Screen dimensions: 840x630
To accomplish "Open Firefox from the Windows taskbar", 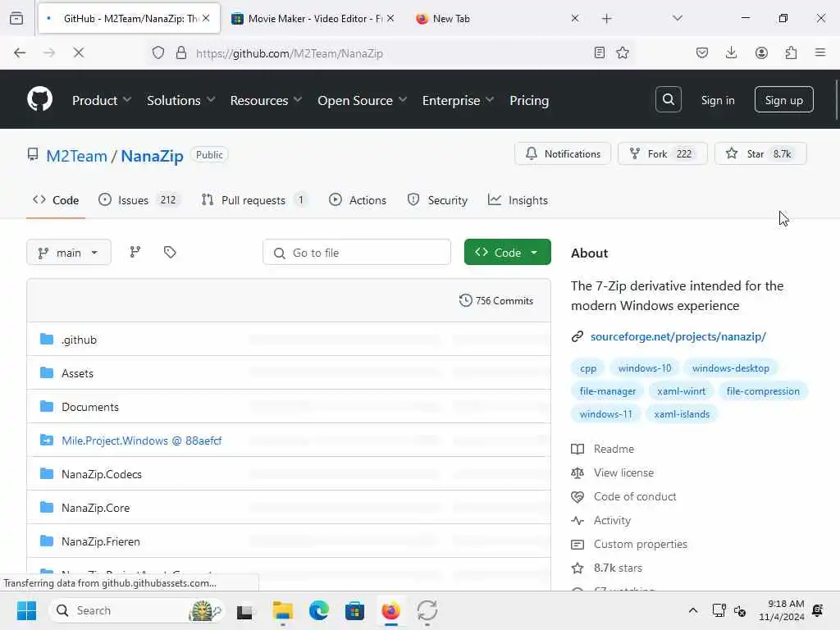I will (391, 610).
